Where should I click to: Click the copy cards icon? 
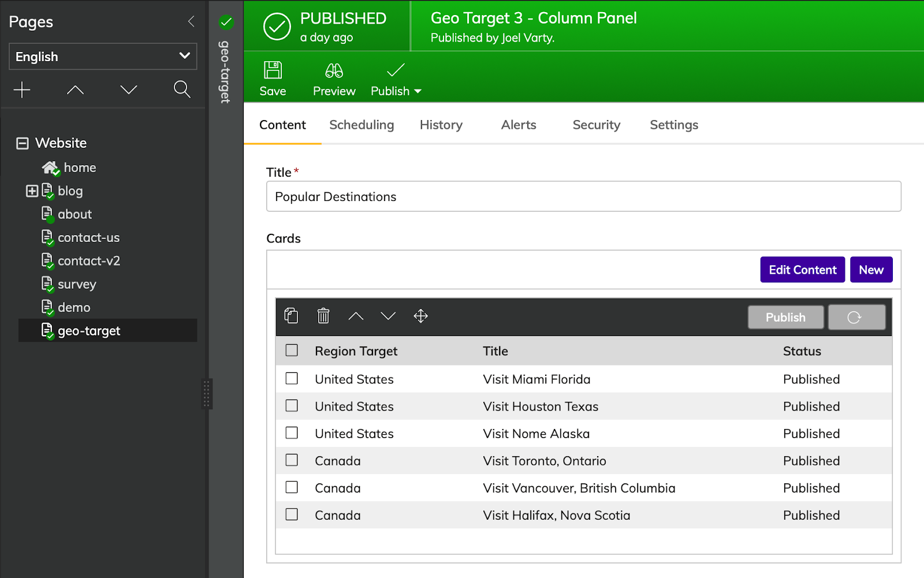pos(292,316)
